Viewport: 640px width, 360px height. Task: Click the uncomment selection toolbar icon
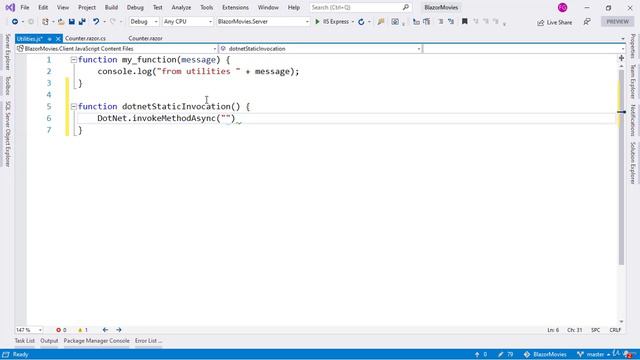pos(451,22)
